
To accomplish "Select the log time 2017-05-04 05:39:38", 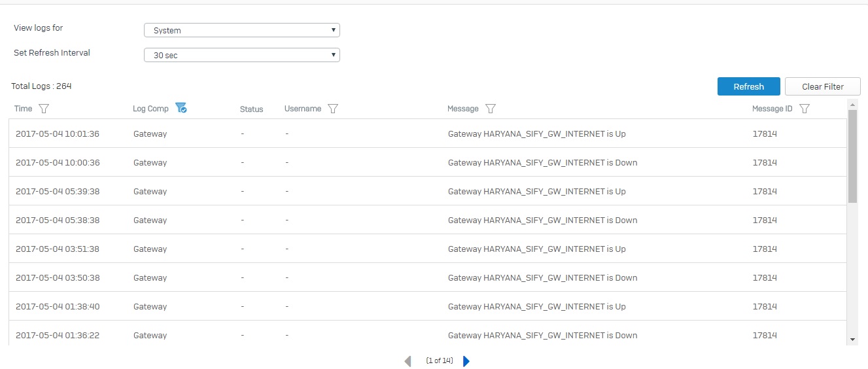I will click(x=58, y=191).
